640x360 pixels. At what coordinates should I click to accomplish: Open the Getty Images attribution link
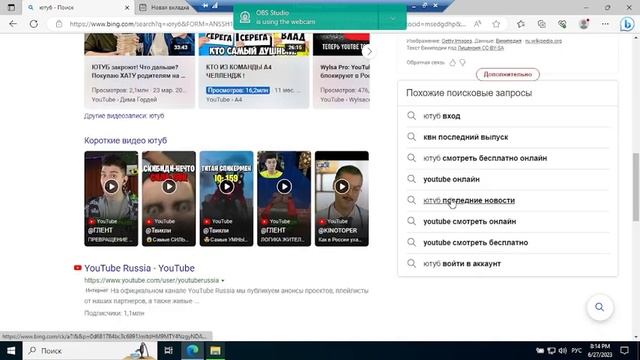[456, 41]
